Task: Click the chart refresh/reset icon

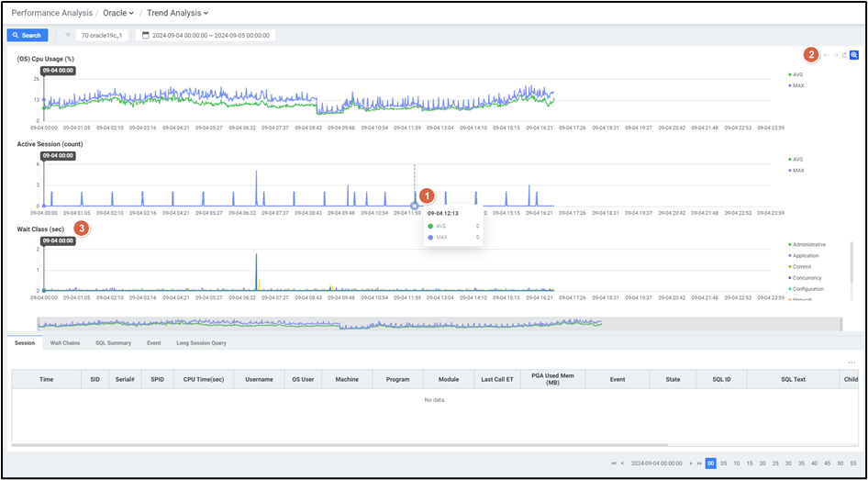Action: [x=844, y=55]
